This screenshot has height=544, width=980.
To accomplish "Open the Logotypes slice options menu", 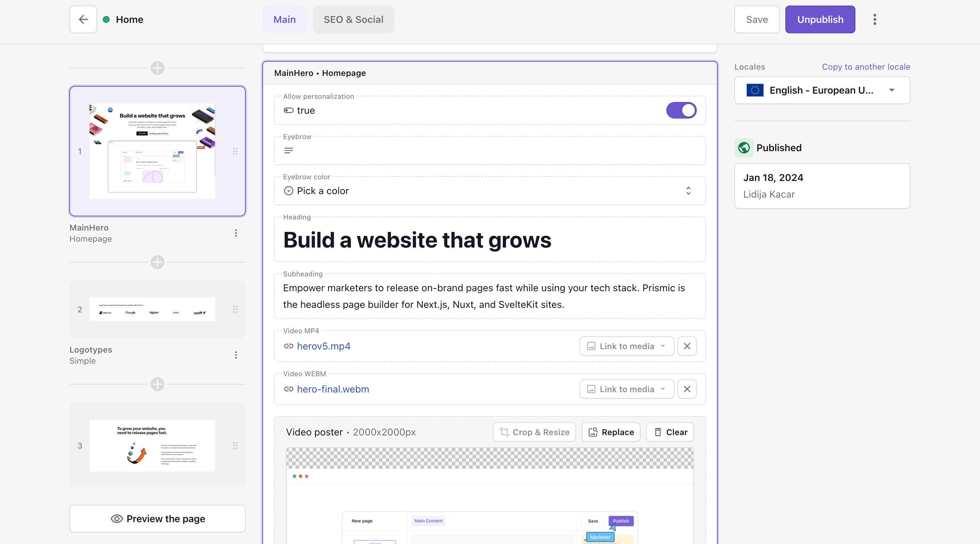I will (236, 355).
